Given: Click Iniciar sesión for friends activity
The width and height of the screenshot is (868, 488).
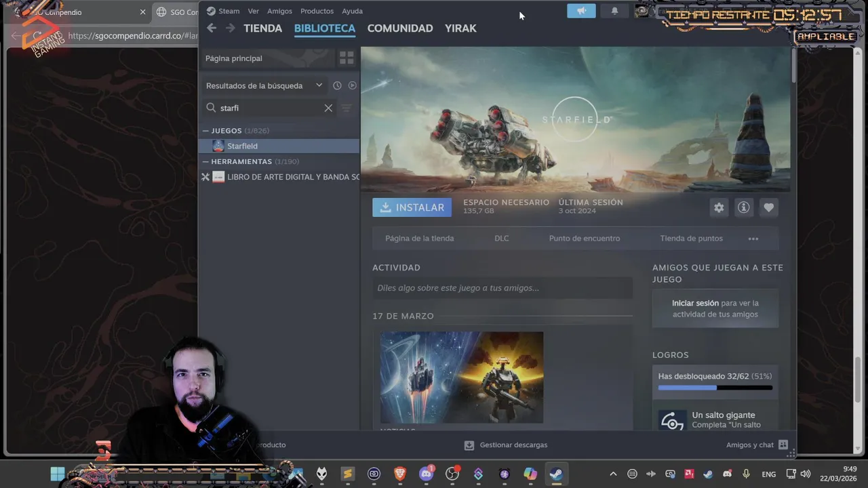Looking at the screenshot, I should [695, 303].
